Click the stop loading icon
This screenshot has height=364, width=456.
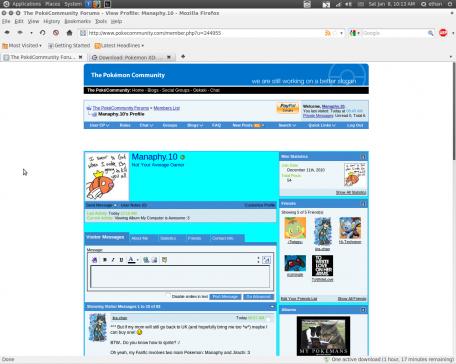click(56, 33)
